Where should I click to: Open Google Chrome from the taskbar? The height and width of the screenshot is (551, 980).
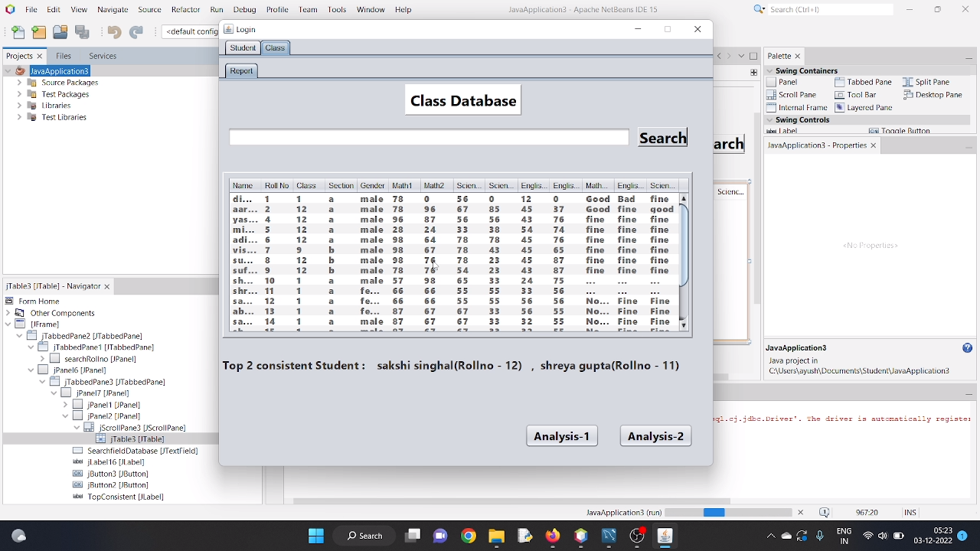pyautogui.click(x=468, y=535)
